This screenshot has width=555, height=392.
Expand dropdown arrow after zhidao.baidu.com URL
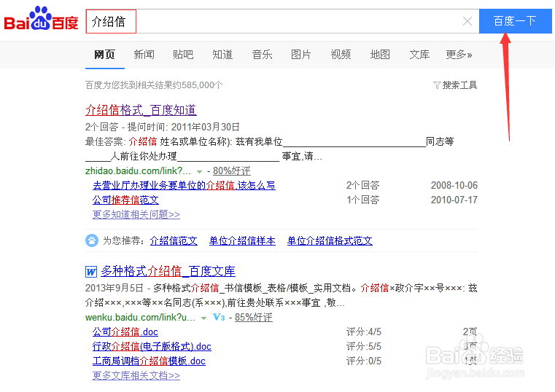(199, 172)
